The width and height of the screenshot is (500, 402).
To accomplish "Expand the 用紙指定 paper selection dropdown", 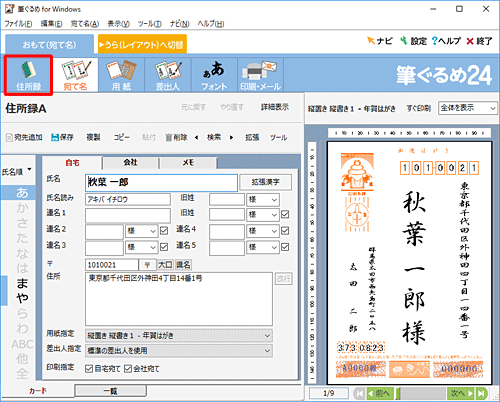I will pos(179,336).
